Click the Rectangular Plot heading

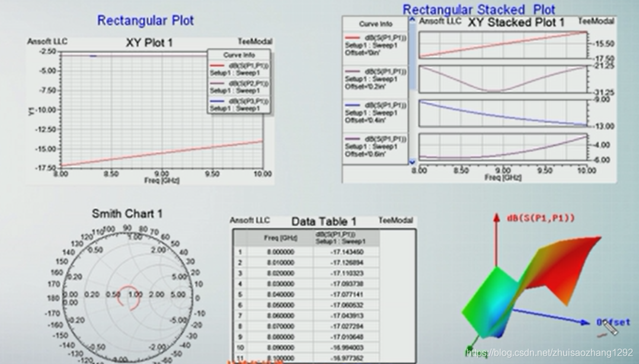pos(145,20)
